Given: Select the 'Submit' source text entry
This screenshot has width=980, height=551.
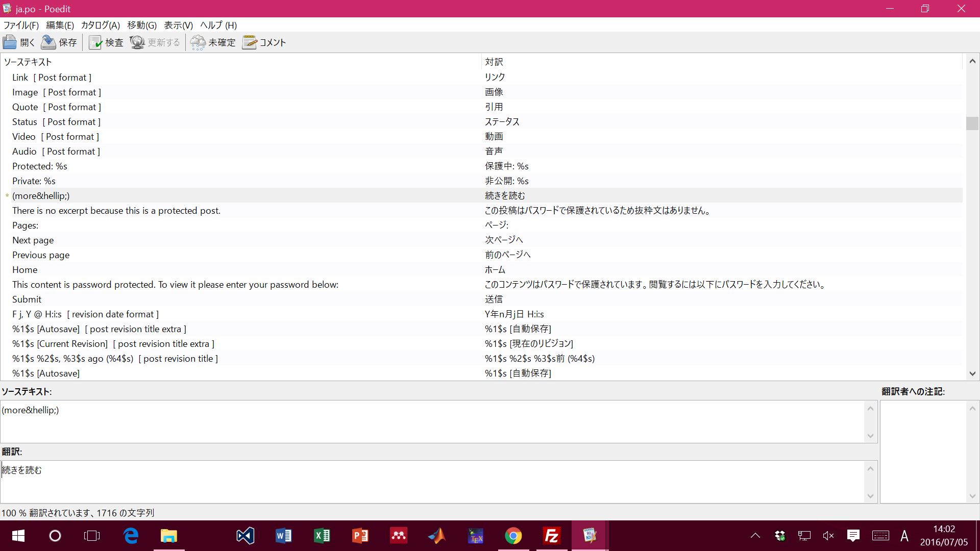Looking at the screenshot, I should tap(27, 299).
